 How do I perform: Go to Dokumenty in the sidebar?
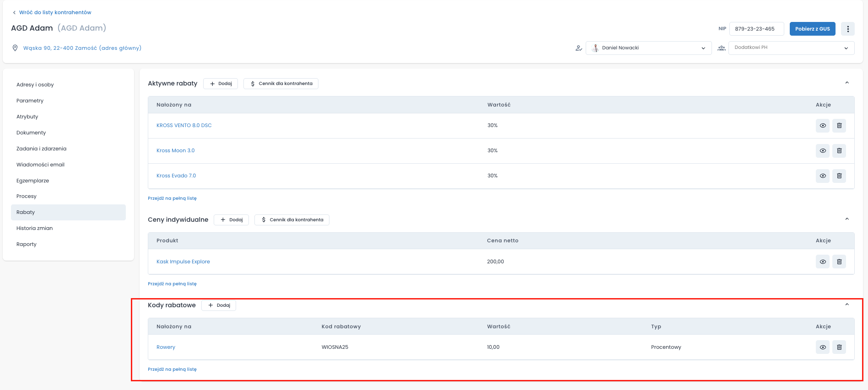pyautogui.click(x=31, y=133)
